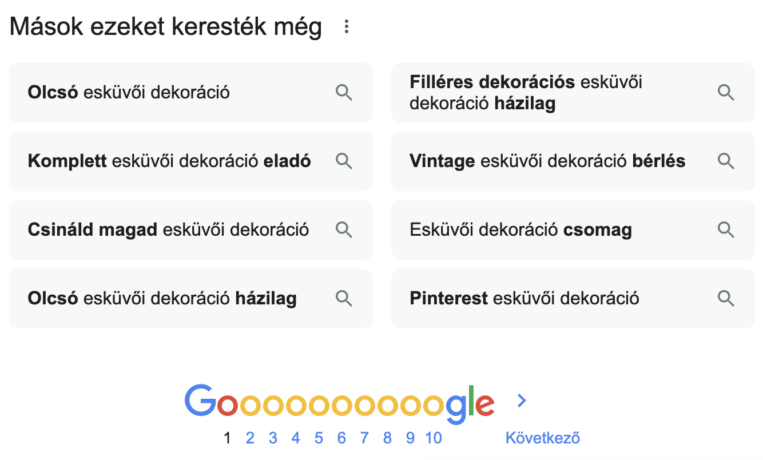
Task: Open results page 3
Action: tap(273, 438)
